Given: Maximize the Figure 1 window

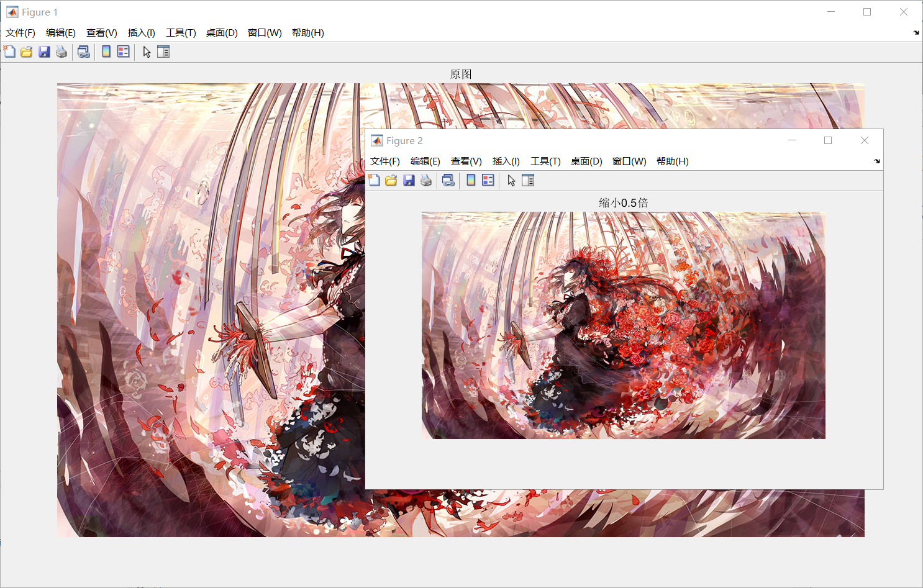Looking at the screenshot, I should click(867, 12).
